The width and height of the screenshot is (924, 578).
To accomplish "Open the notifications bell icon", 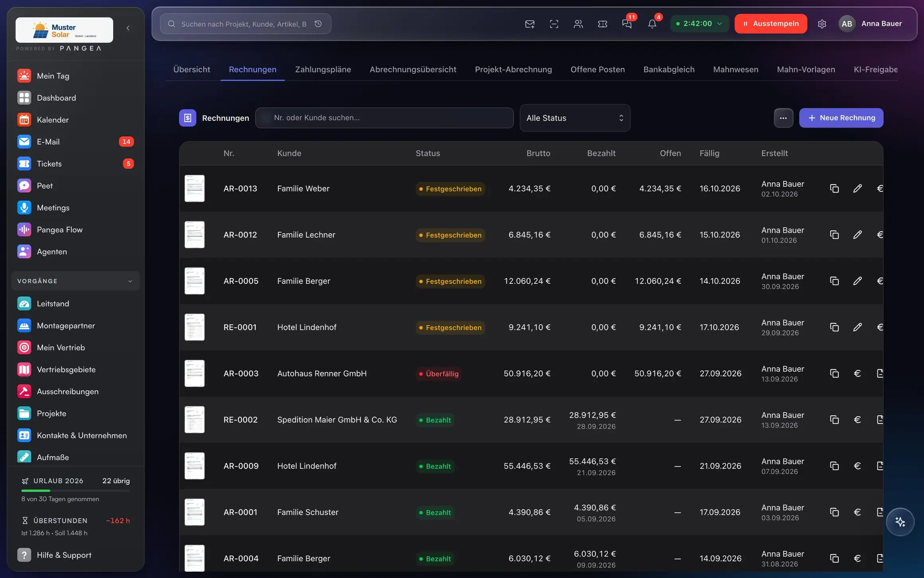I will (x=652, y=24).
